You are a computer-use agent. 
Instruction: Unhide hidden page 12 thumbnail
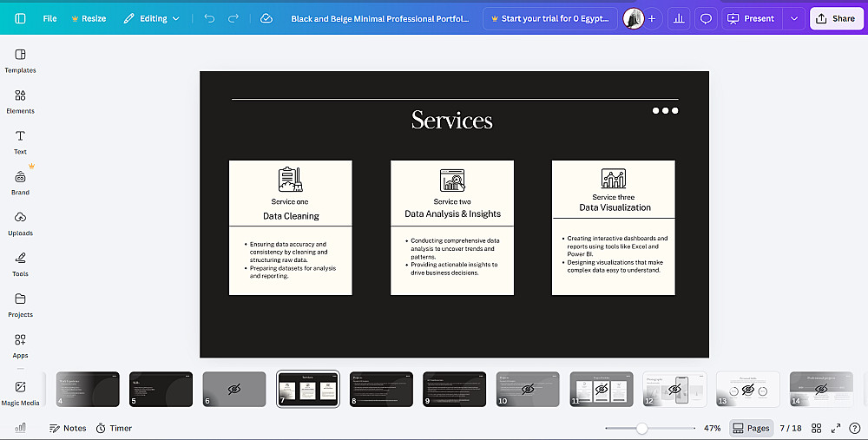(x=674, y=389)
